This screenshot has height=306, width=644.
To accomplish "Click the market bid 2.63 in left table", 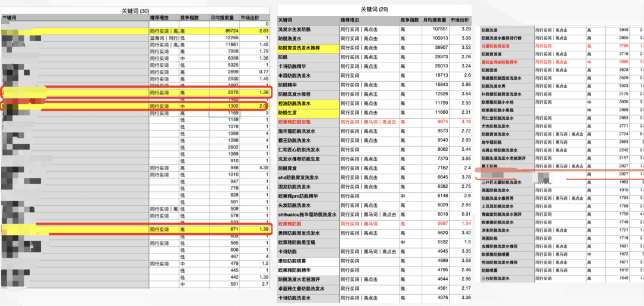I will 264,31.
